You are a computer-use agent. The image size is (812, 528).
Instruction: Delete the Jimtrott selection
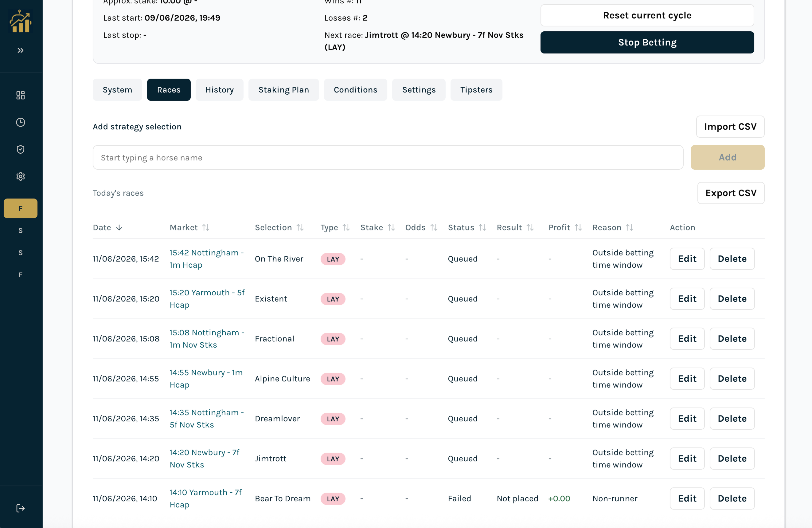click(x=732, y=459)
